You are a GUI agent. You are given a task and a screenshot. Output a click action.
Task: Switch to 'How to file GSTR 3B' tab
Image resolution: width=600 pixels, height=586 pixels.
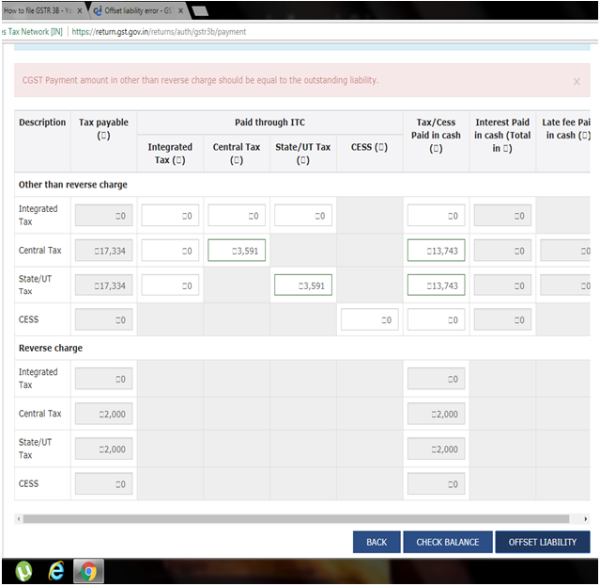click(x=40, y=10)
